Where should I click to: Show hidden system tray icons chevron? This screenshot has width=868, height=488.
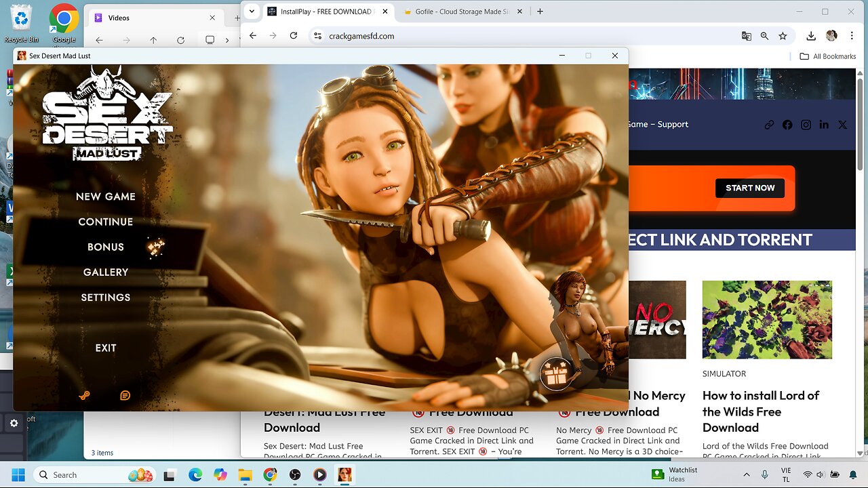coord(746,474)
